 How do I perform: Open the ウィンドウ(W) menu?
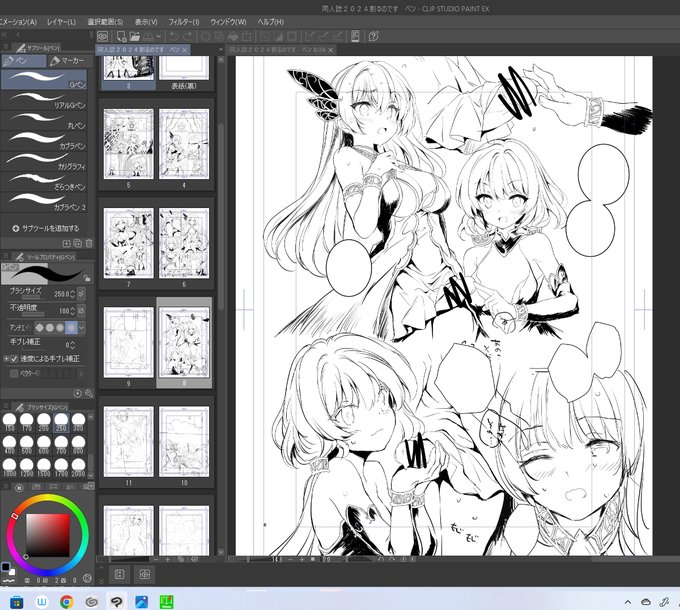coord(228,22)
